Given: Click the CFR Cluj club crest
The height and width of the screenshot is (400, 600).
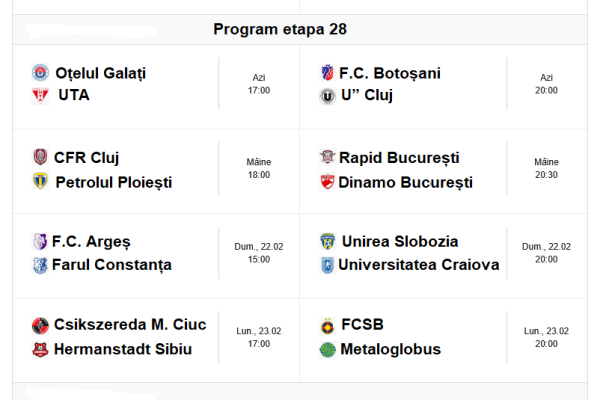Looking at the screenshot, I should pos(40,158).
